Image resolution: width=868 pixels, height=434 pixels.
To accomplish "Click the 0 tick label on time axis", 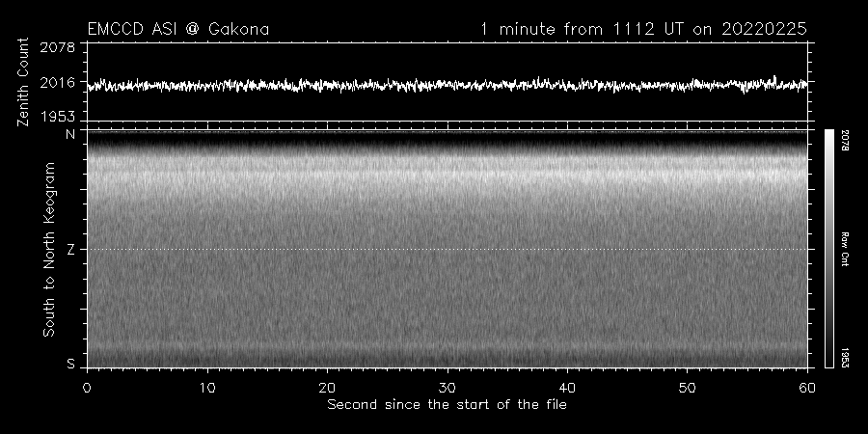I will click(x=87, y=388).
